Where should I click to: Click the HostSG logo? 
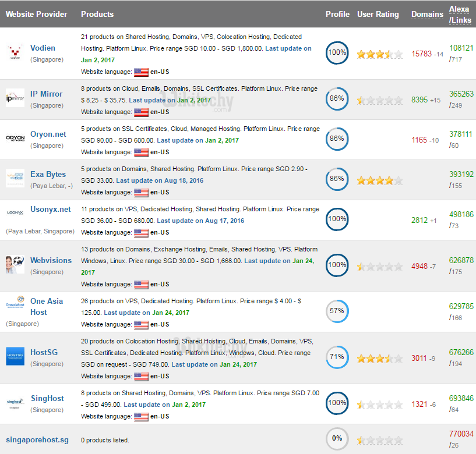tap(15, 357)
